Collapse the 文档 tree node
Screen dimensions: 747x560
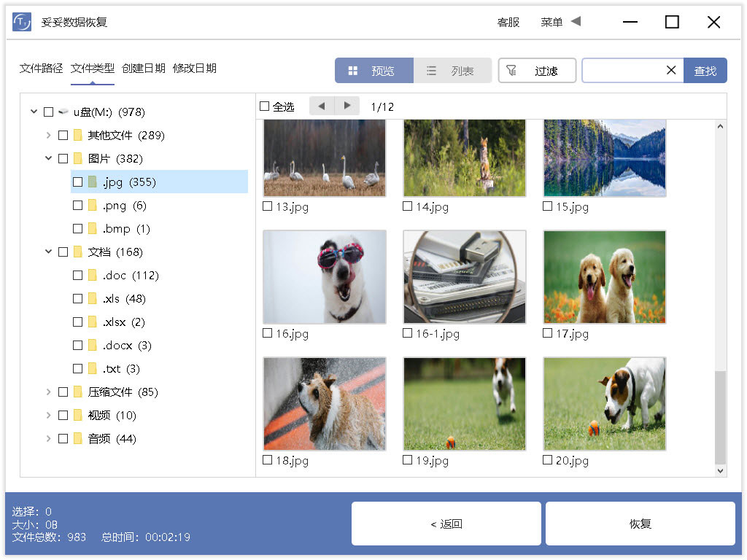[48, 252]
